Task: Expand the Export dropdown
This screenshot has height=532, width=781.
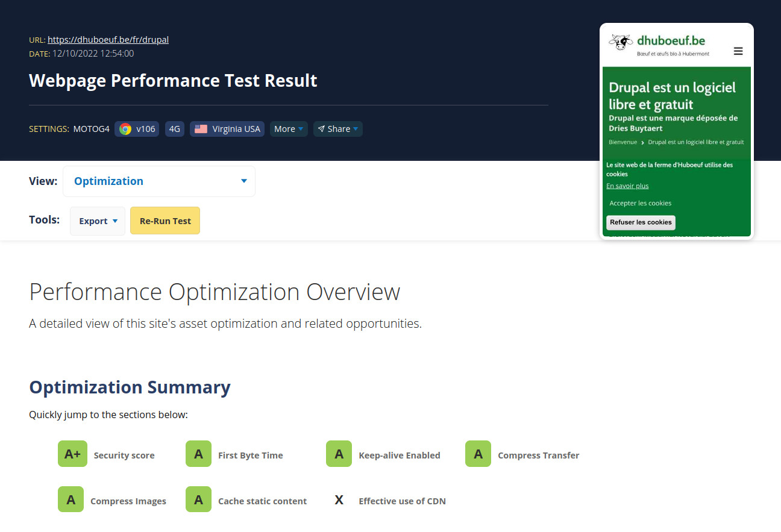Action: pyautogui.click(x=97, y=221)
